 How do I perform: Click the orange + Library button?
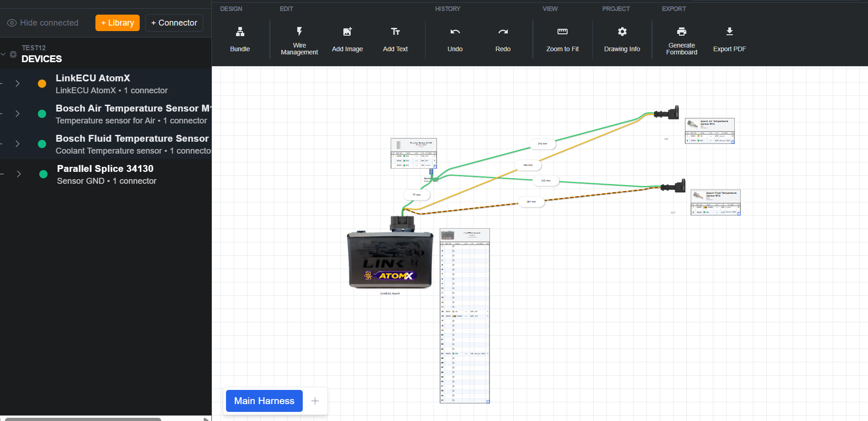(117, 23)
